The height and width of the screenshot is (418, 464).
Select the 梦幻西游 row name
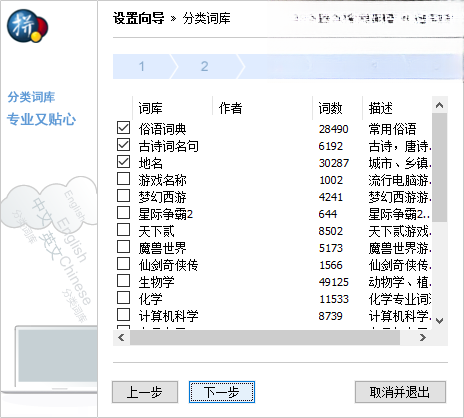click(162, 197)
